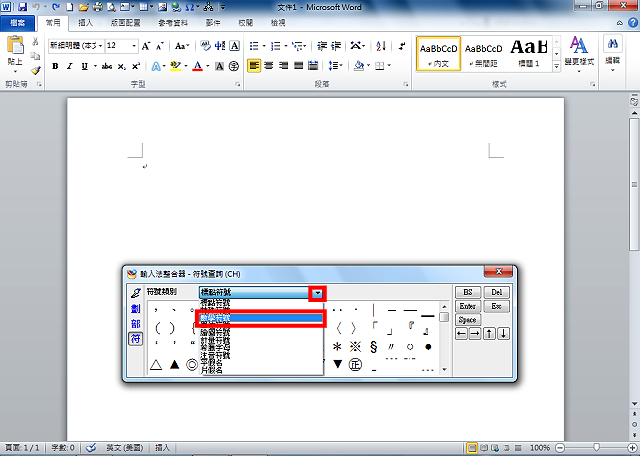Switch to the 插入 Insert tab
The image size is (640, 456).
(85, 23)
